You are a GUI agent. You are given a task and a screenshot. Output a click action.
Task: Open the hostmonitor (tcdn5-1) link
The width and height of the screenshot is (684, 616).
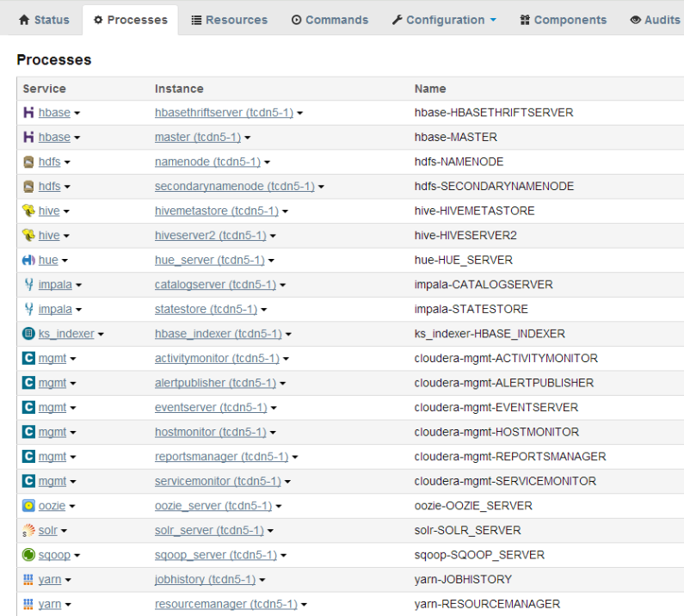coord(210,432)
